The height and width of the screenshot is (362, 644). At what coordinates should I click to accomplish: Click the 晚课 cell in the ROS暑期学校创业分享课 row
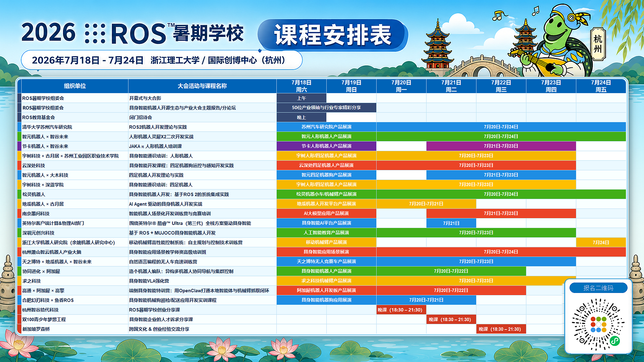tap(401, 310)
